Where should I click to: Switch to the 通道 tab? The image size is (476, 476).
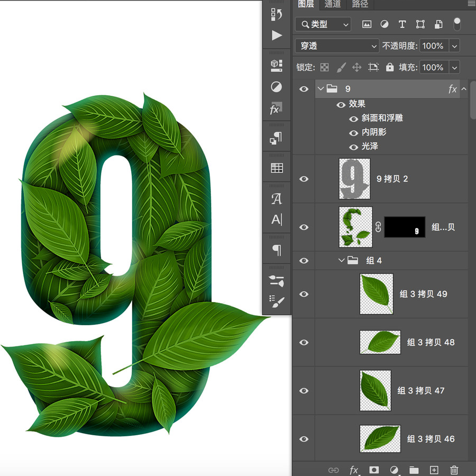pyautogui.click(x=333, y=4)
